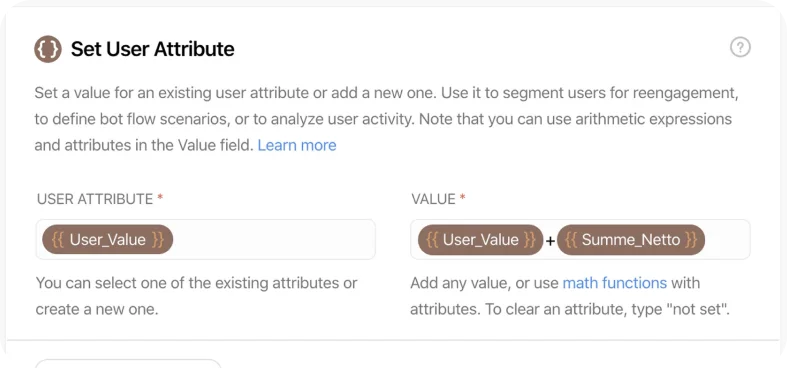Viewport: 787px width, 368px height.
Task: Click the Set User Attribute braces icon
Action: [48, 49]
